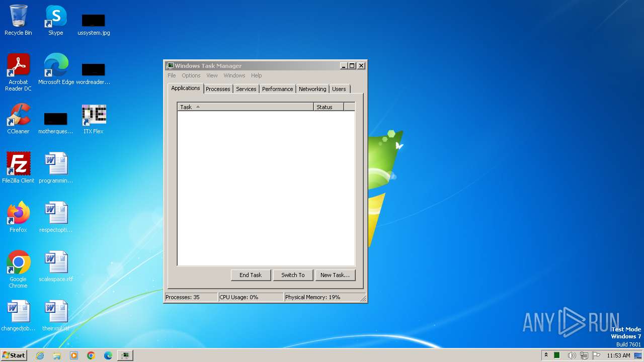
Task: Open the volume control in the tray
Action: point(572,355)
